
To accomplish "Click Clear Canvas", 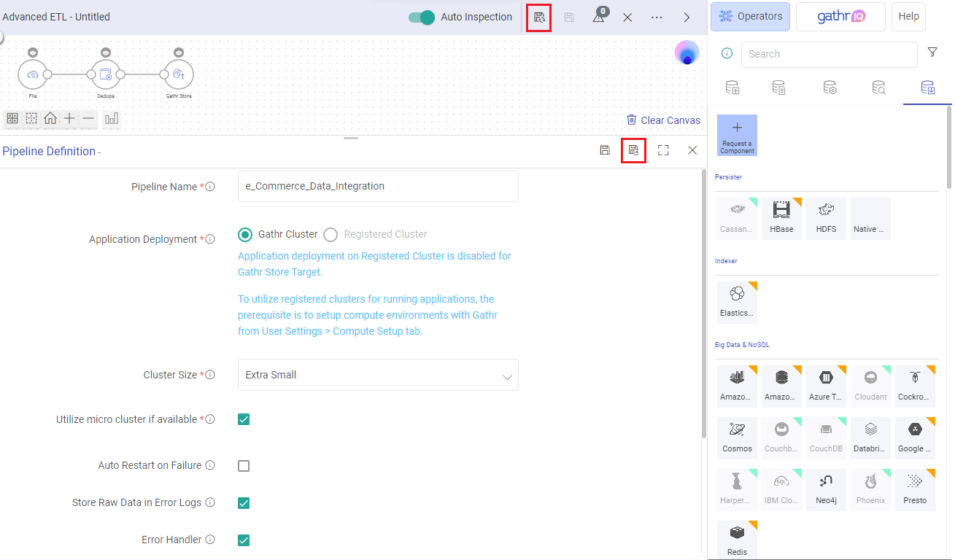I will click(x=663, y=120).
